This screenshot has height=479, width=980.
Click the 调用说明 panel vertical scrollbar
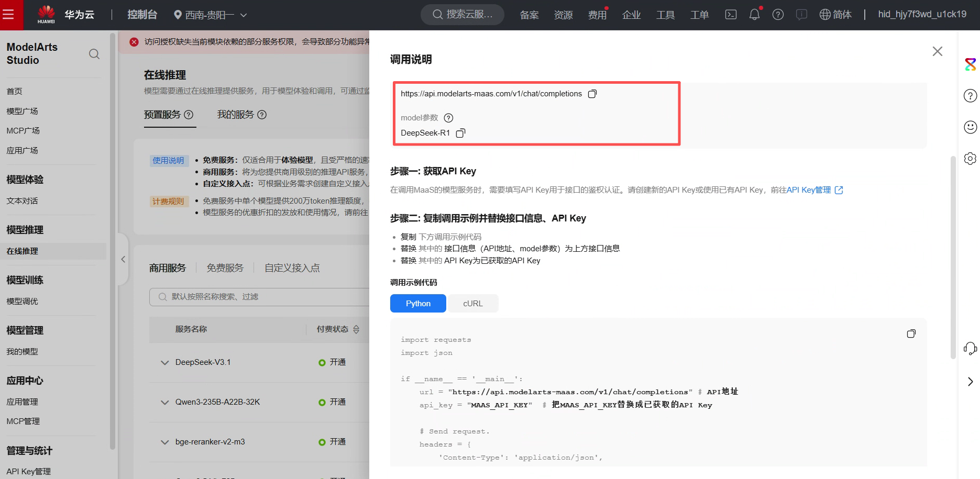click(x=953, y=257)
